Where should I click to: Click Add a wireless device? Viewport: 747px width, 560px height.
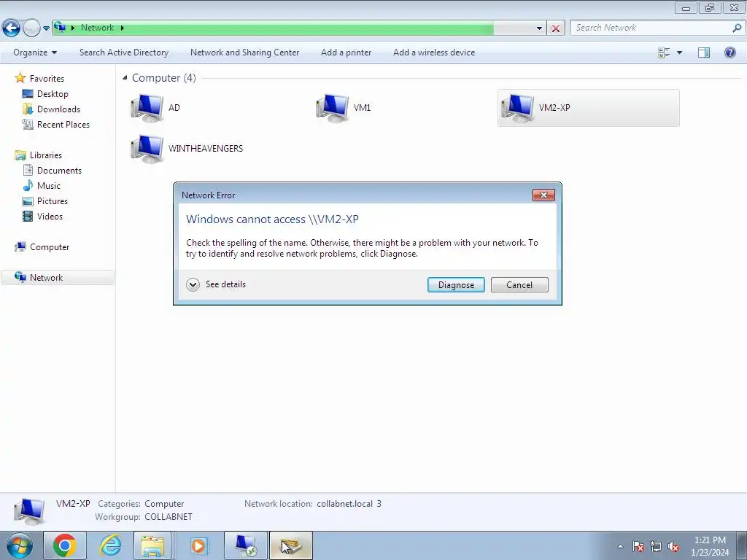(434, 52)
